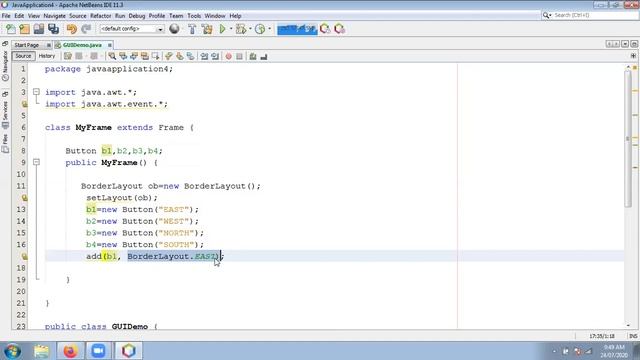The width and height of the screenshot is (640, 360).
Task: Click the editor vertical scrollbar thumb
Action: click(628, 139)
